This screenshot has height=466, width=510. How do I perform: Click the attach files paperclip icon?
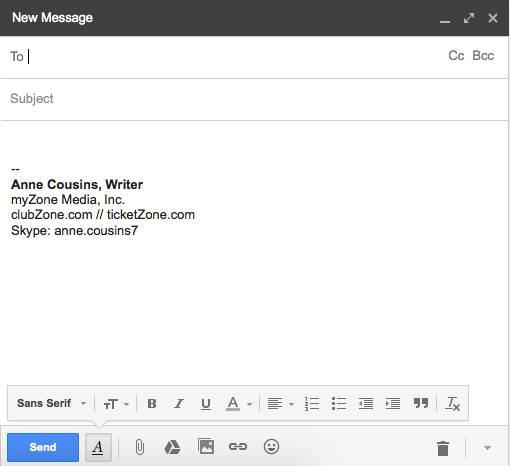pyautogui.click(x=140, y=447)
